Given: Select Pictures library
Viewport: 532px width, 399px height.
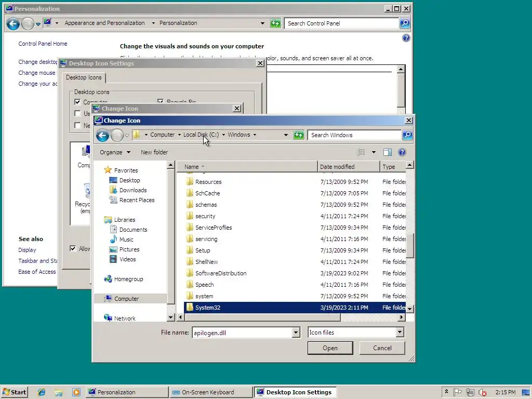Looking at the screenshot, I should (x=124, y=249).
